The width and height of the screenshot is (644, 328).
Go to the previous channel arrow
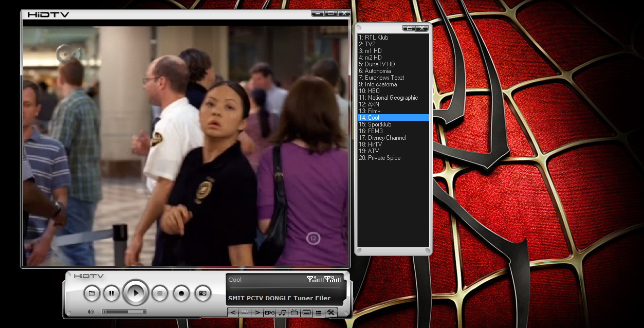pyautogui.click(x=233, y=313)
